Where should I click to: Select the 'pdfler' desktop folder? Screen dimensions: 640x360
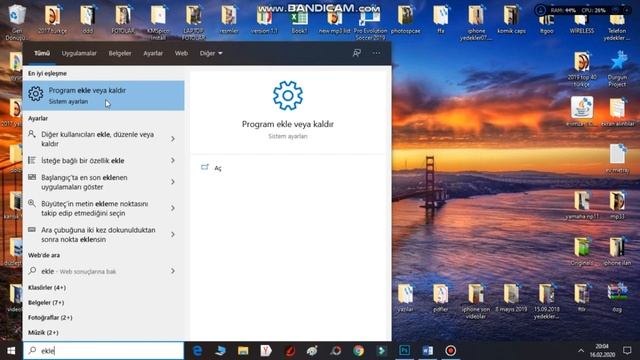(440, 298)
